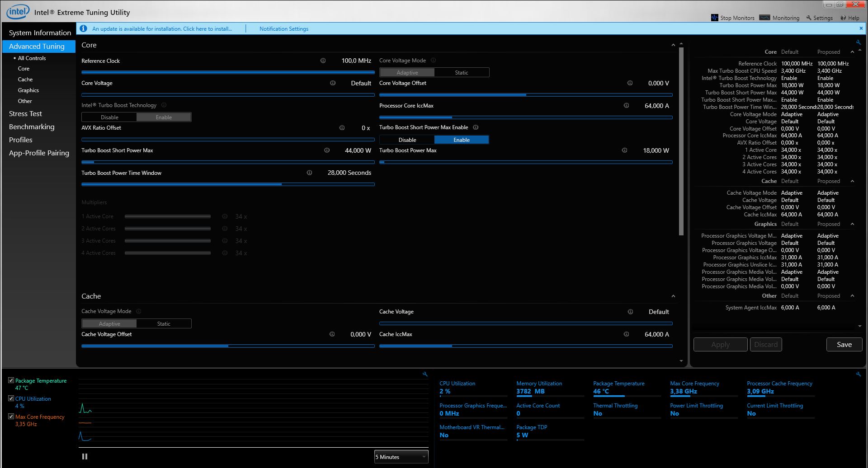Show info for Turbo Boost Short Power Max

pyautogui.click(x=327, y=150)
